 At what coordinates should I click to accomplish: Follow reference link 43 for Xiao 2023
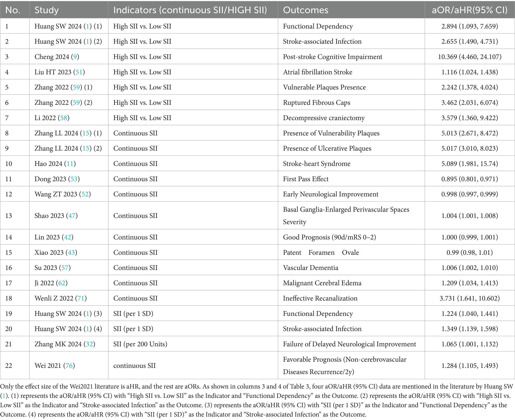coord(71,253)
